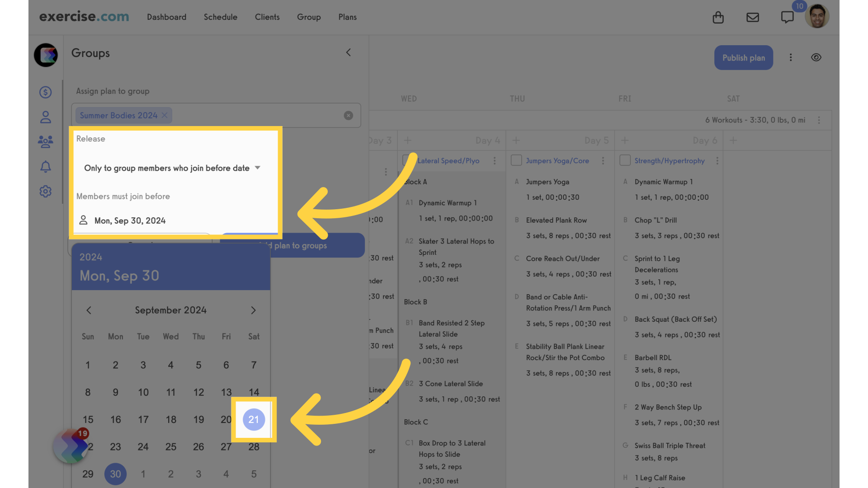Click the Mon, Sep 30 calendar header
Viewport: 868px width, 488px height.
119,276
